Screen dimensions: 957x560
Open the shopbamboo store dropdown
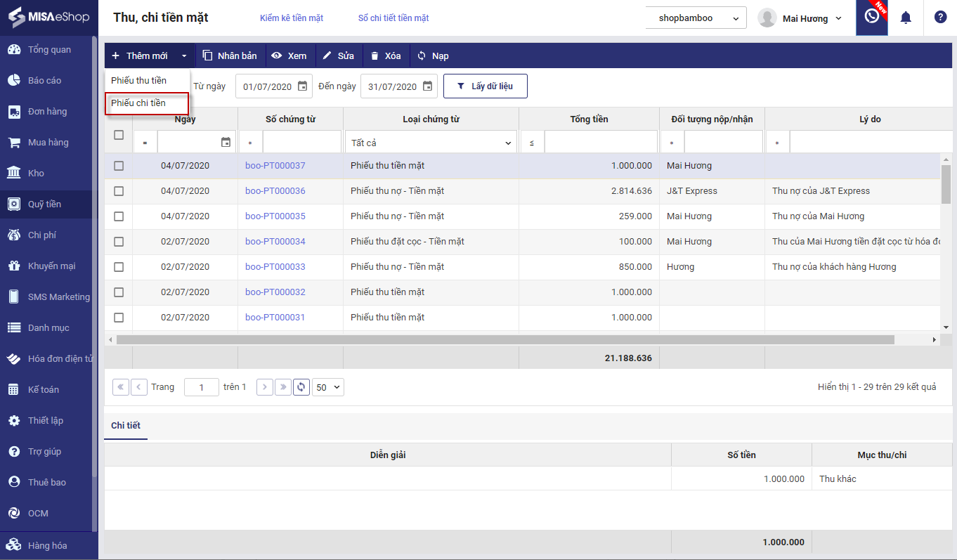point(696,18)
